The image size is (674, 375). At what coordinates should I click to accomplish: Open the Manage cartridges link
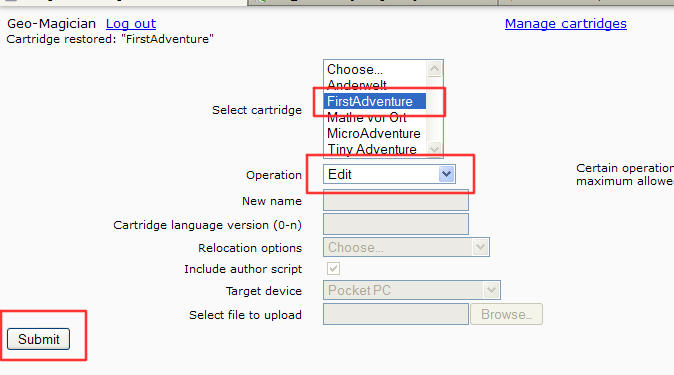[566, 24]
